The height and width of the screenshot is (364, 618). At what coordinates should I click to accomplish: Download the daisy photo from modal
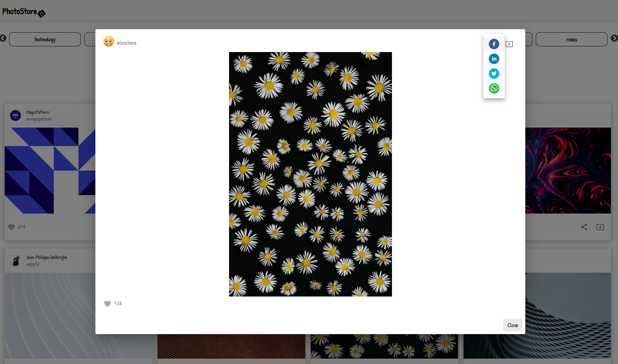509,44
